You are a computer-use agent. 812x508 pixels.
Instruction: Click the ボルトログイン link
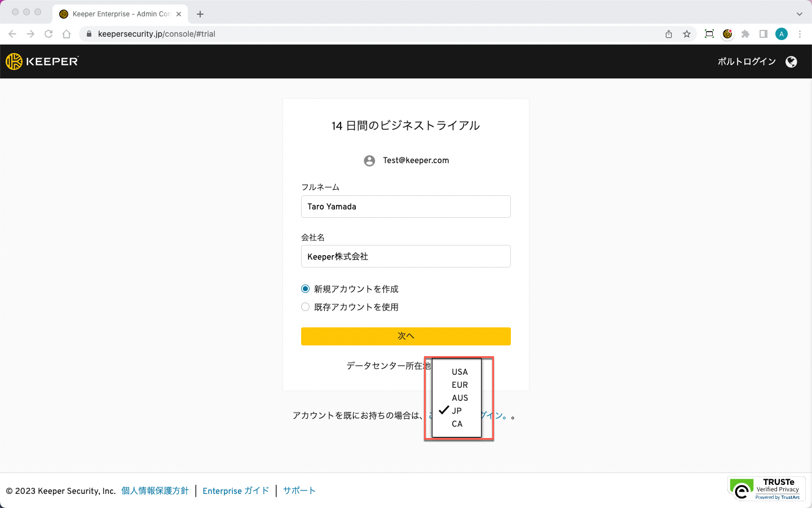(x=747, y=62)
